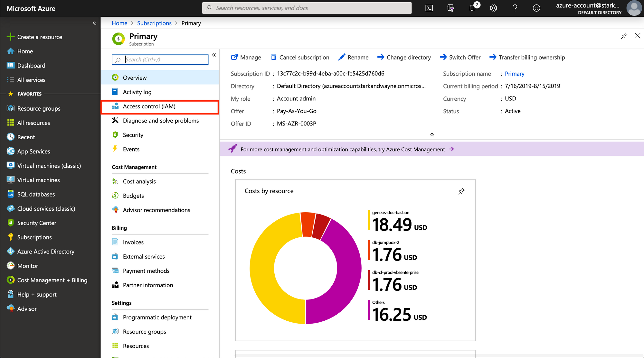Image resolution: width=644 pixels, height=358 pixels.
Task: Open the account avatar menu
Action: pyautogui.click(x=634, y=8)
